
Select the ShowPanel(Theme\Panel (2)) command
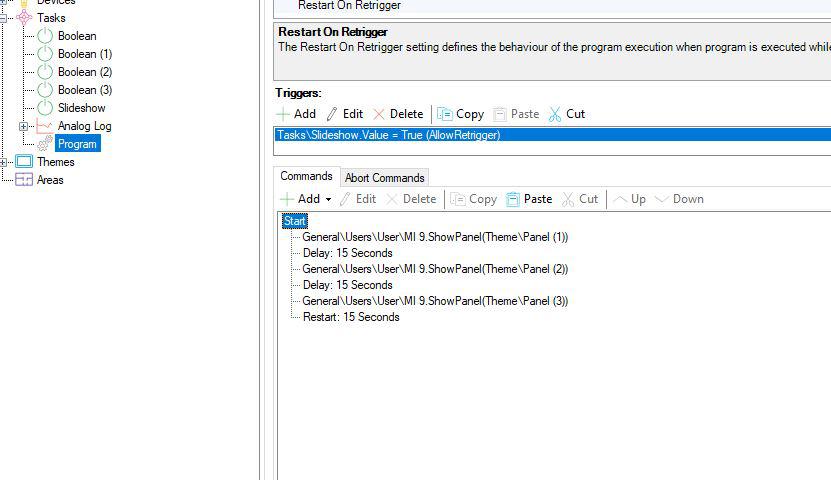434,269
